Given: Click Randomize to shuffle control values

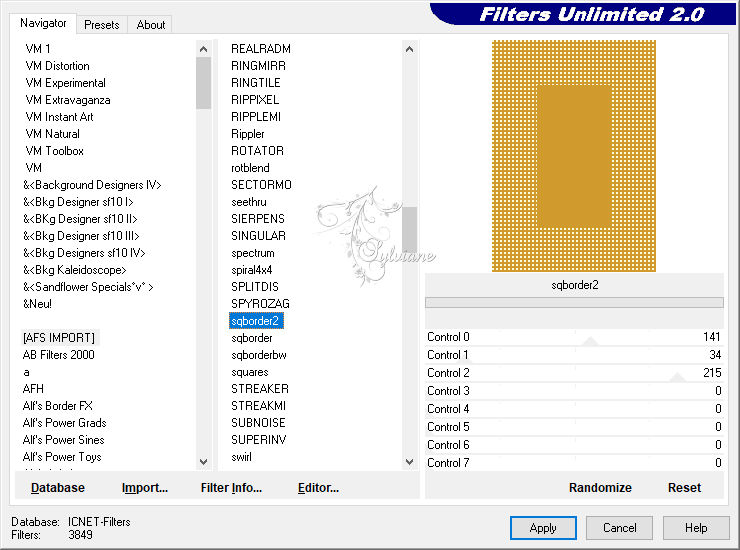Looking at the screenshot, I should [600, 488].
